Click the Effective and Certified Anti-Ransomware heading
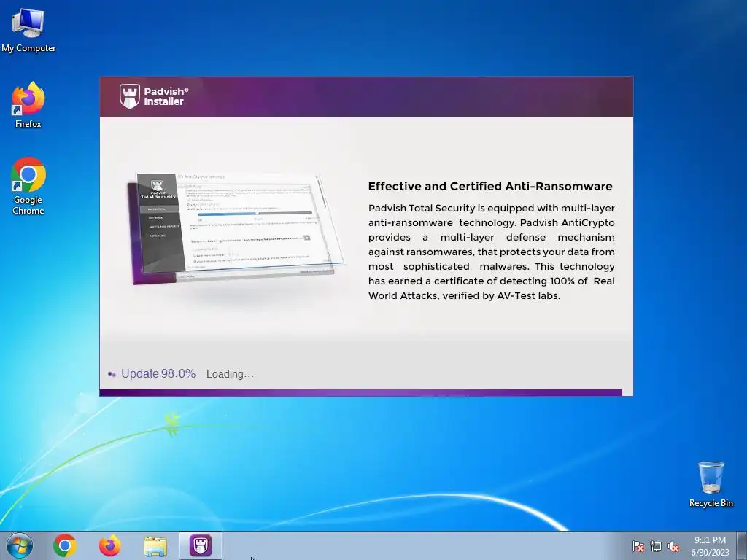 pyautogui.click(x=490, y=186)
